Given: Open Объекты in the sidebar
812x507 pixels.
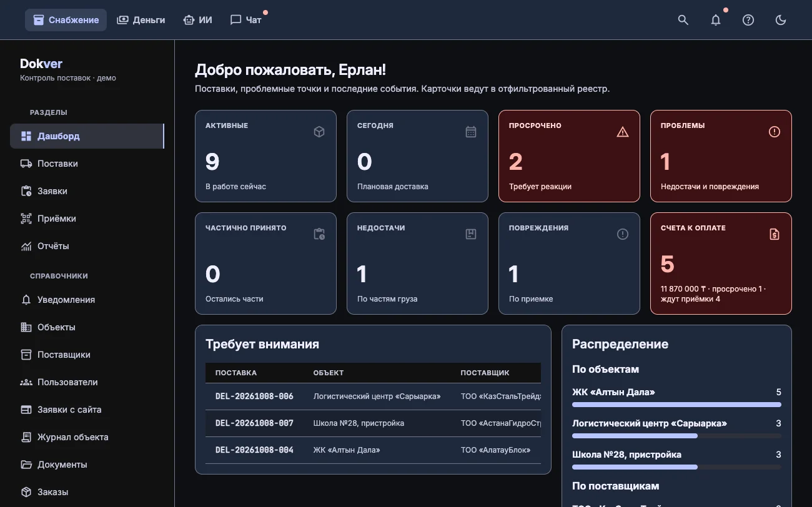Looking at the screenshot, I should 87,327.
